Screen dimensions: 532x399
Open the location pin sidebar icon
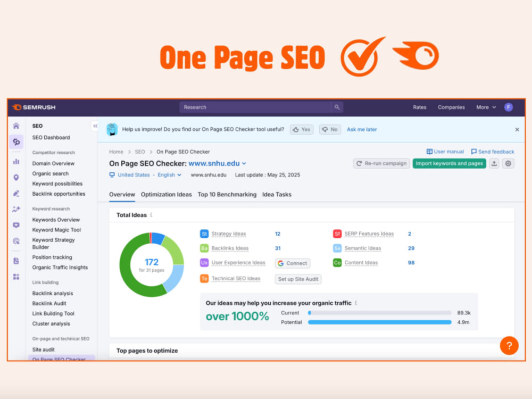pyautogui.click(x=16, y=178)
